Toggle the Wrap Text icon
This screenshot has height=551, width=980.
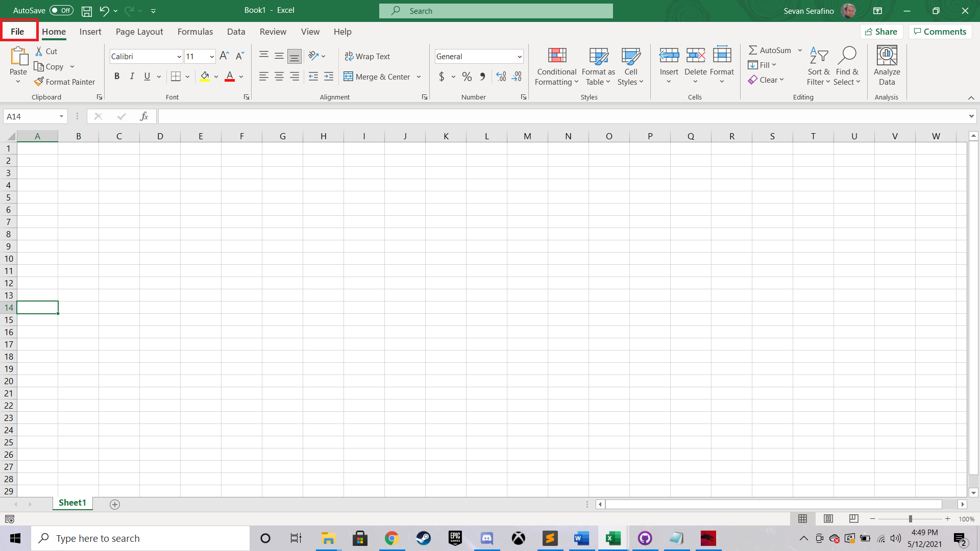click(x=367, y=55)
